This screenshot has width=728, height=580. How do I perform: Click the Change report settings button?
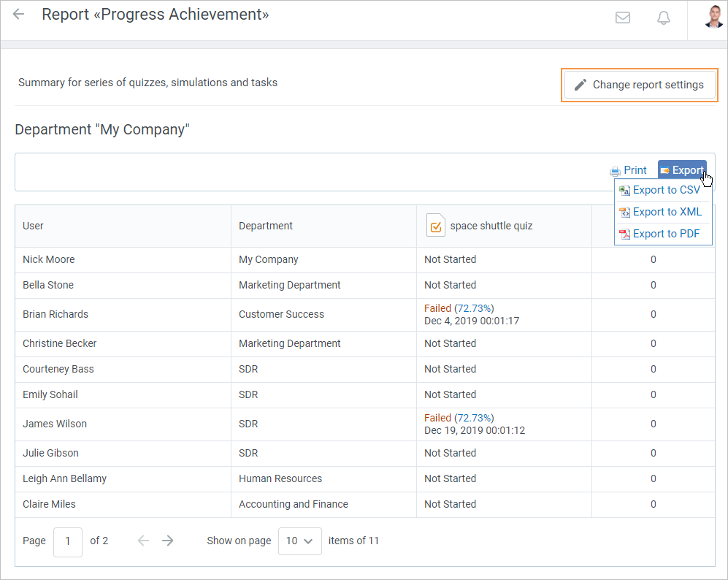640,85
